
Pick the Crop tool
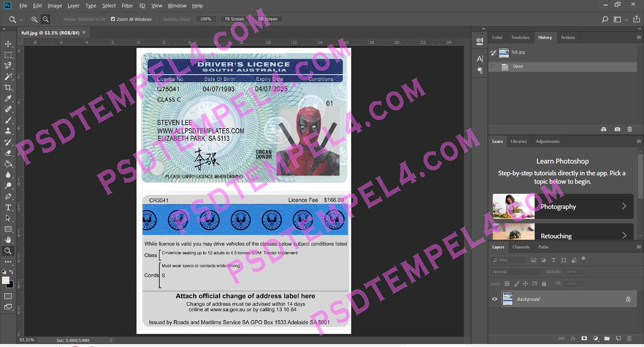click(8, 88)
